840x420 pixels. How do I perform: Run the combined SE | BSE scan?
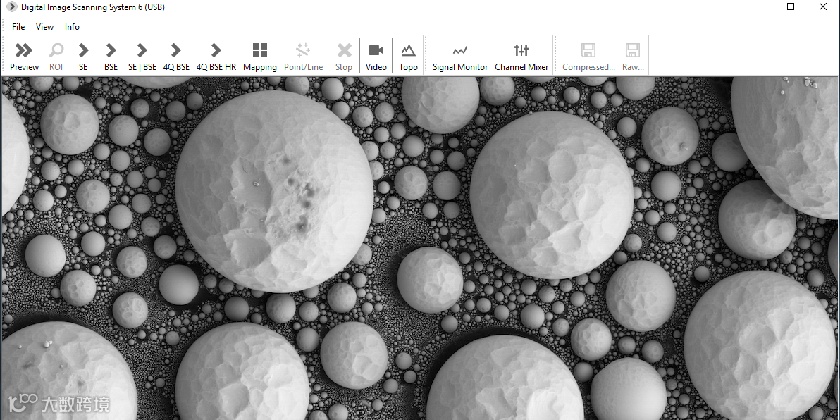(x=142, y=56)
